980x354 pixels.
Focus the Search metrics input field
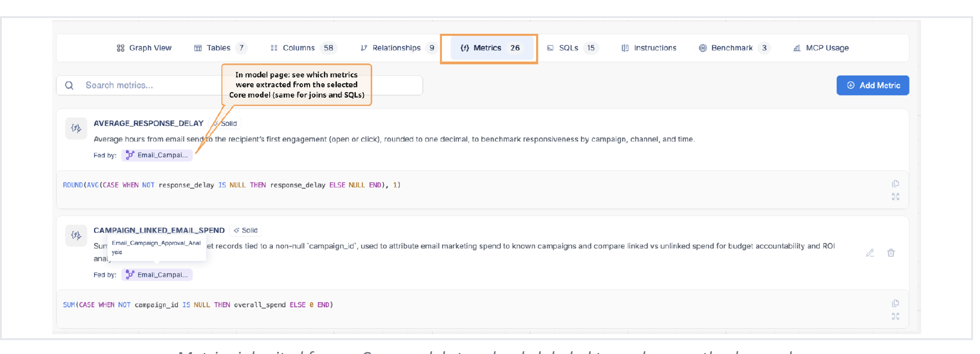coord(239,86)
